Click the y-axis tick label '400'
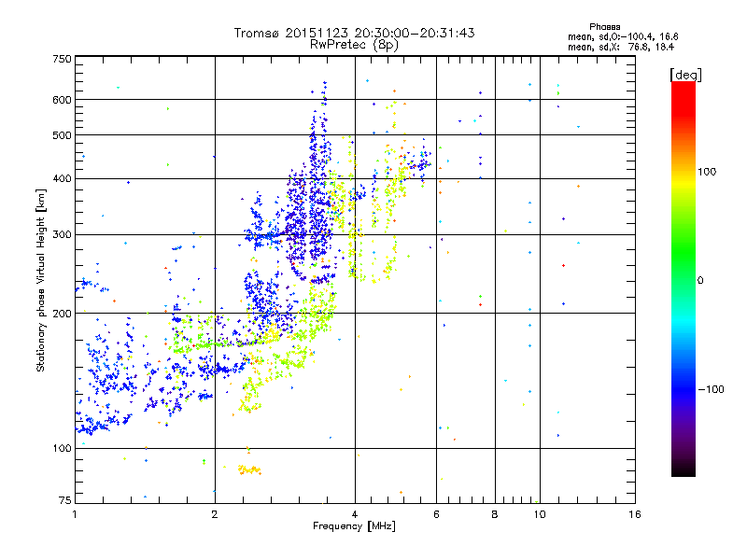 (x=62, y=179)
